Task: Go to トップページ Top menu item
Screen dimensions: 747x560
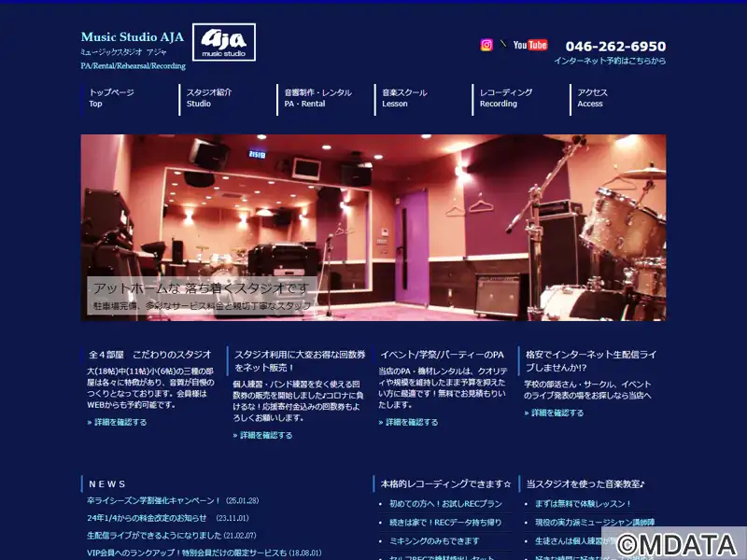Action: tap(111, 98)
